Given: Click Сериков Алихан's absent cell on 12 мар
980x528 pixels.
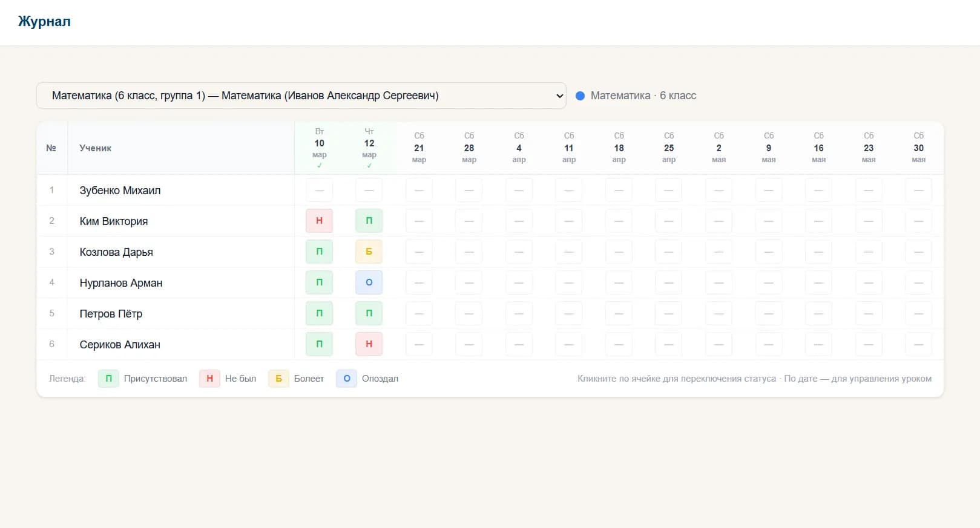Looking at the screenshot, I should point(369,344).
